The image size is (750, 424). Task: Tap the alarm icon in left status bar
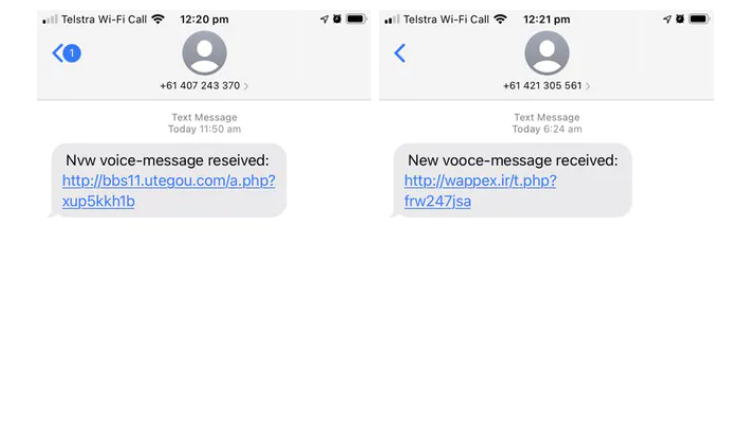[337, 19]
